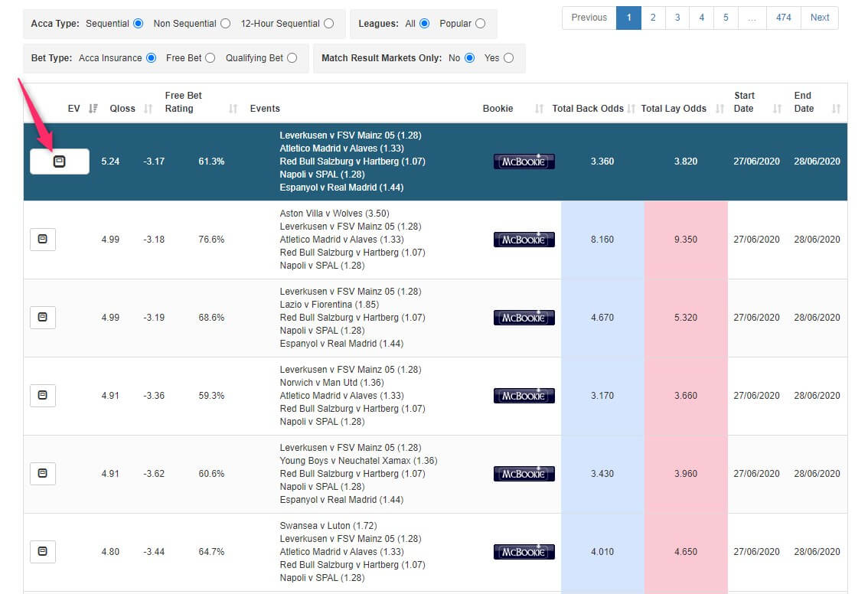Sort by Total Back Odds arrow
The width and height of the screenshot is (868, 594).
click(631, 109)
